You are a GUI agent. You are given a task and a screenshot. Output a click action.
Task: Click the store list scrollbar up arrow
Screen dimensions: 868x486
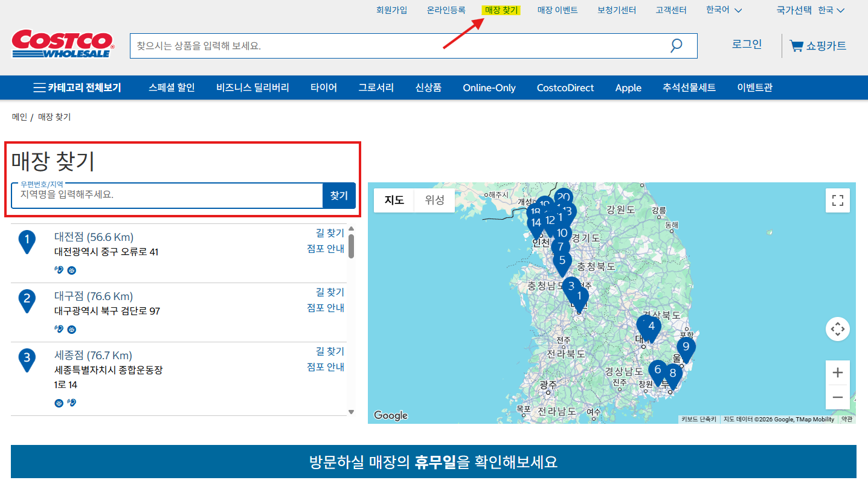pyautogui.click(x=351, y=229)
